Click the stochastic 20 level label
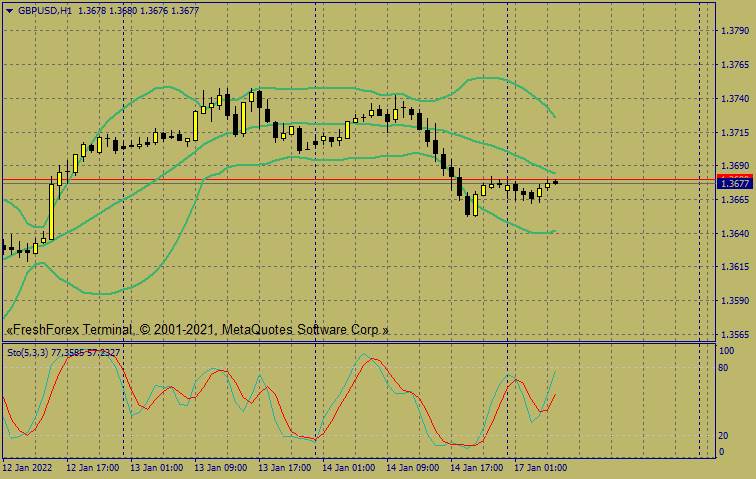This screenshot has height=479, width=756. [723, 436]
